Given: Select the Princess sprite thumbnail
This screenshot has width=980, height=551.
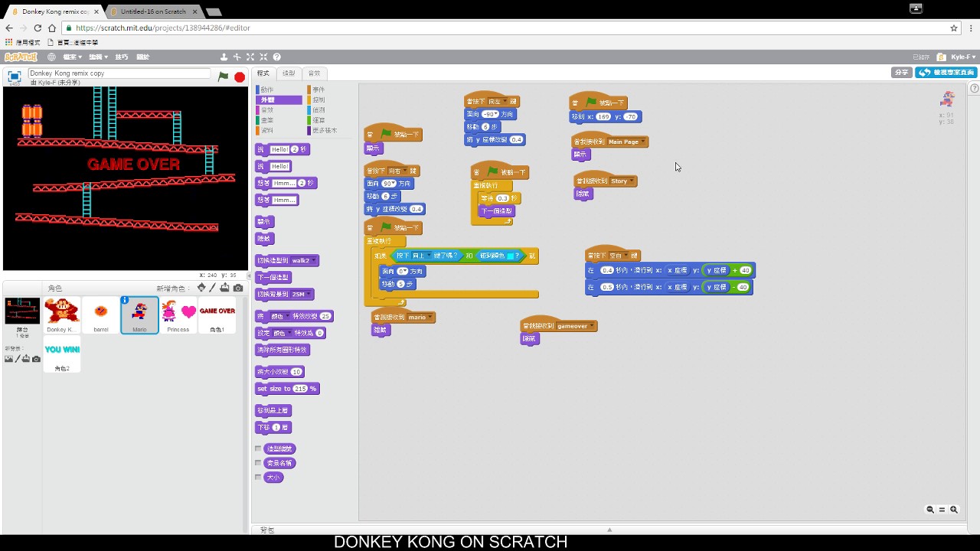Looking at the screenshot, I should pyautogui.click(x=178, y=315).
